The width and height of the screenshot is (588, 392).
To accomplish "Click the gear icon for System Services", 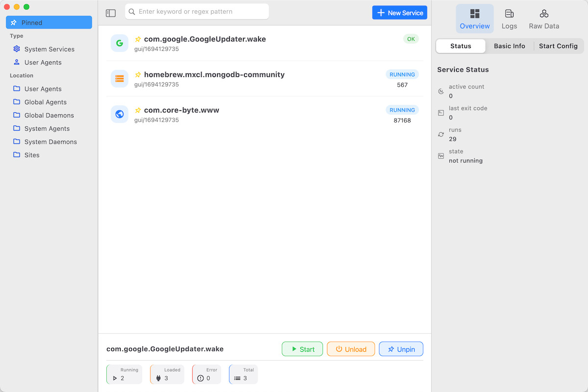I will [17, 49].
